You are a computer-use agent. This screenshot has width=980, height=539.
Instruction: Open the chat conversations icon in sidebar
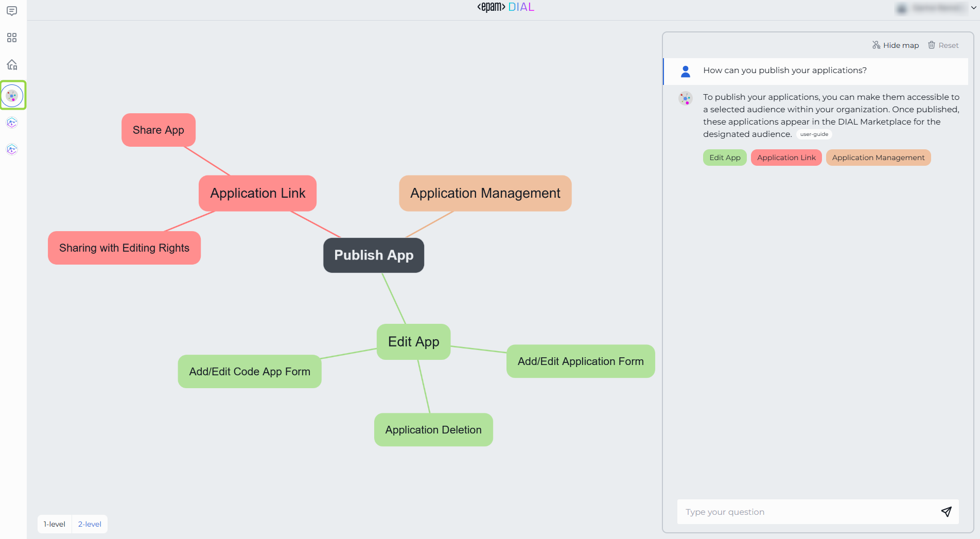point(12,11)
